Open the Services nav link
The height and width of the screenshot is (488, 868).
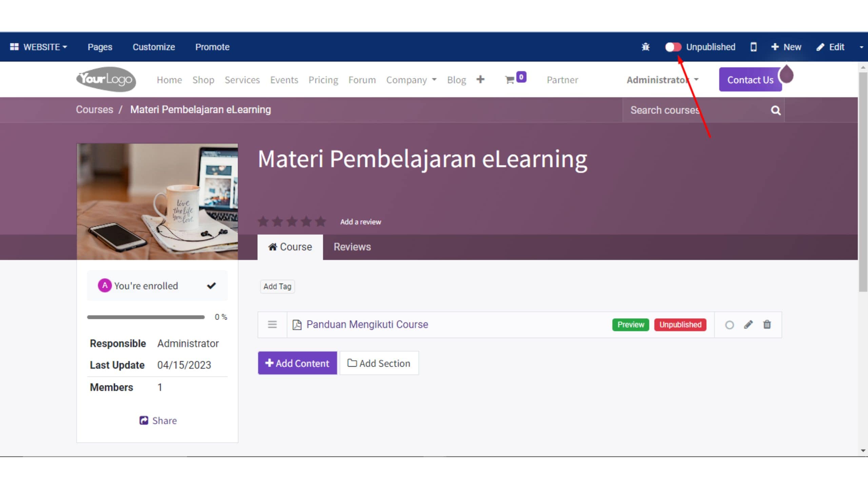pos(242,80)
